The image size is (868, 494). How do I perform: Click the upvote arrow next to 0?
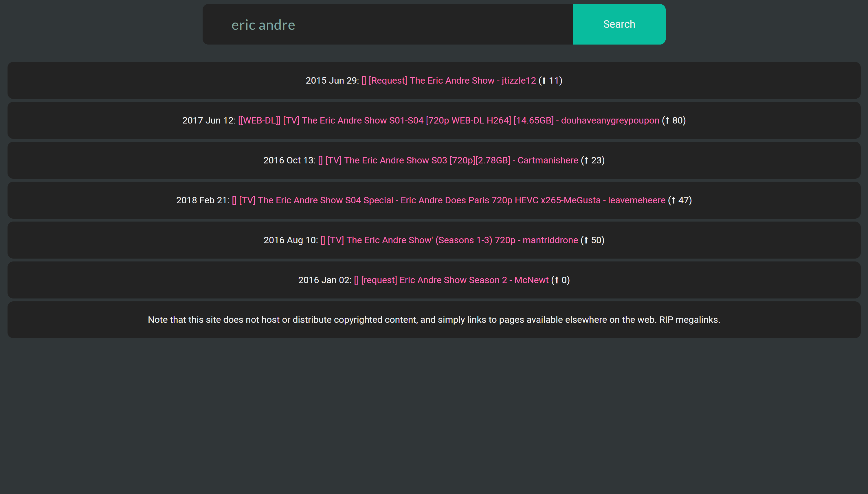click(x=557, y=280)
